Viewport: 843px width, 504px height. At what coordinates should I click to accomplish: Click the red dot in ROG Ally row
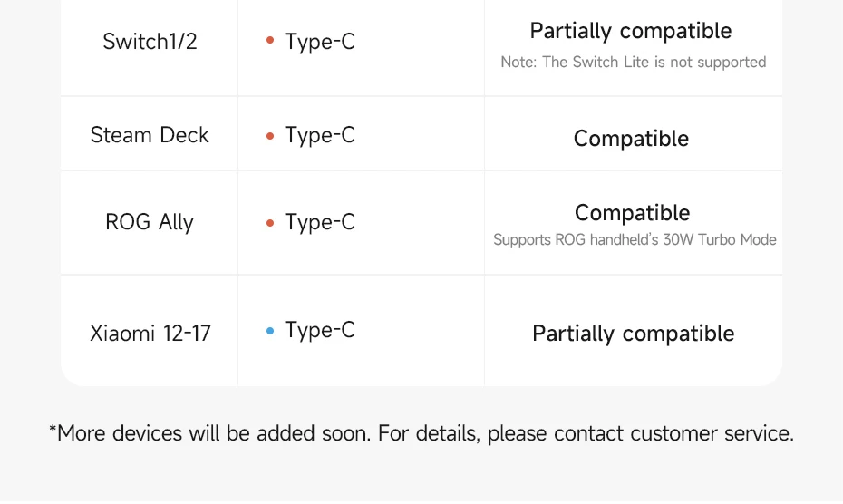coord(270,223)
